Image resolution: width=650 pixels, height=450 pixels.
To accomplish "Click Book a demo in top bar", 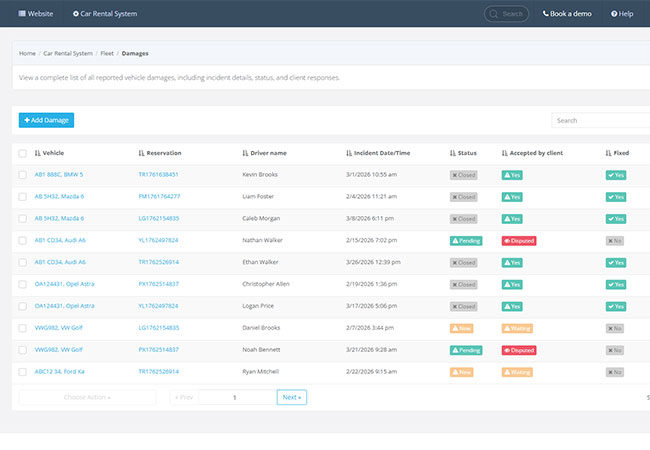I will point(567,14).
